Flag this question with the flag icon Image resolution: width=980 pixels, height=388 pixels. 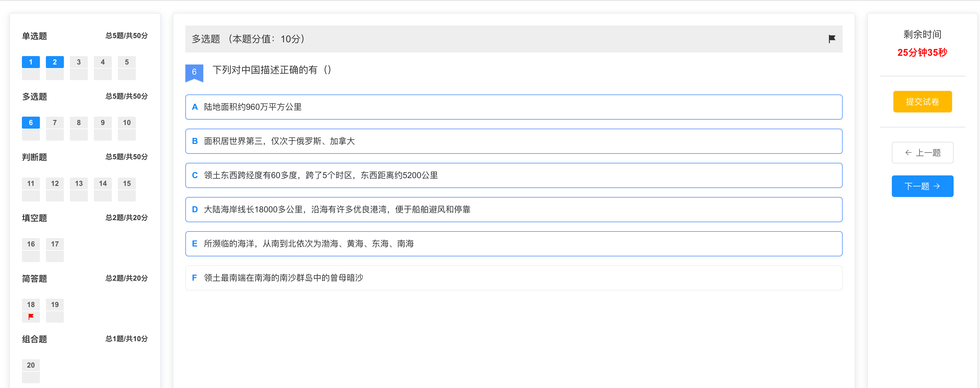pos(832,39)
